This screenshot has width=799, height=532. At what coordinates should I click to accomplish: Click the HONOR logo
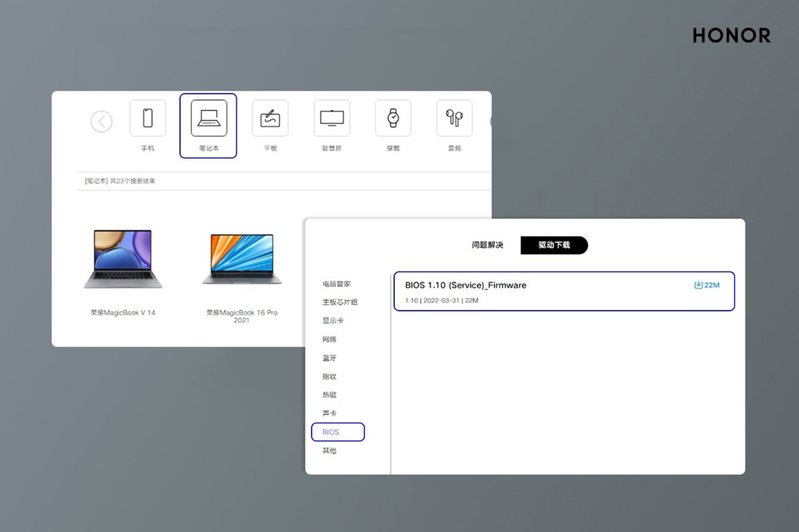tap(732, 35)
